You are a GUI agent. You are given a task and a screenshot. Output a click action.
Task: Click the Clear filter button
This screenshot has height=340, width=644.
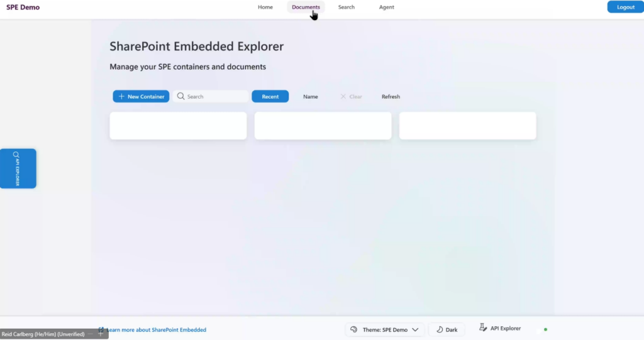point(351,97)
